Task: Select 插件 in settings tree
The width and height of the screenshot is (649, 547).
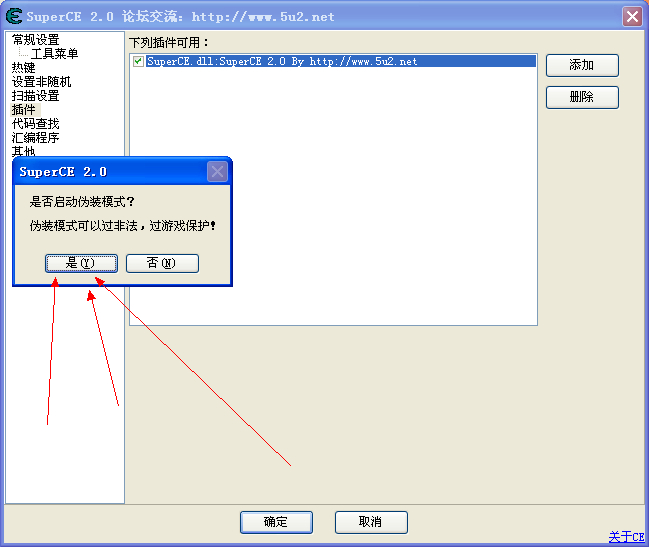Action: point(24,110)
